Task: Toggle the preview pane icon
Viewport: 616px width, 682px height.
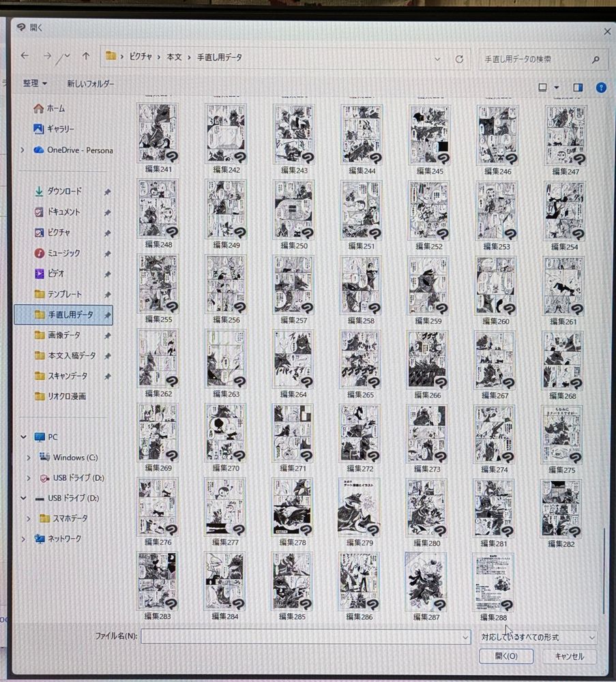Action: [x=578, y=87]
